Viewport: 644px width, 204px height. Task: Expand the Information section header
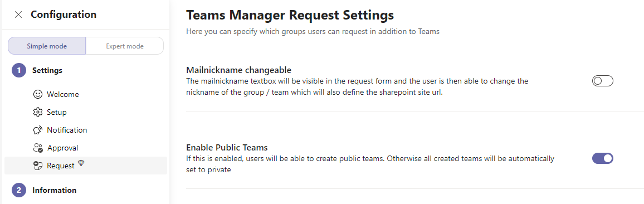pyautogui.click(x=54, y=190)
